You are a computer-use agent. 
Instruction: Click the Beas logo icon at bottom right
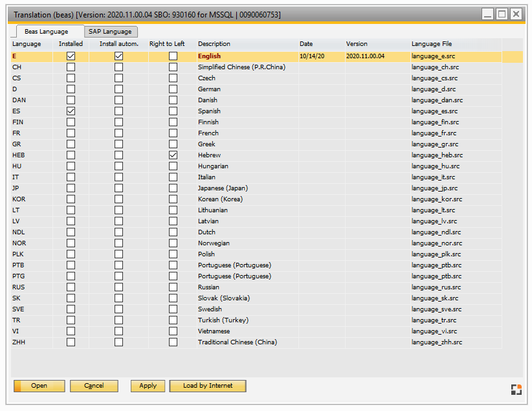tap(515, 389)
